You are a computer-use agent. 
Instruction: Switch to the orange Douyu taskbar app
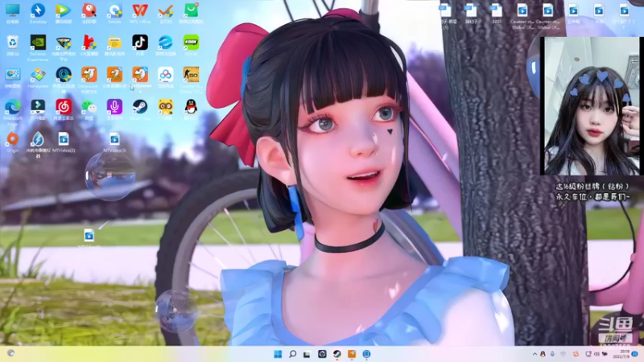[x=352, y=354]
